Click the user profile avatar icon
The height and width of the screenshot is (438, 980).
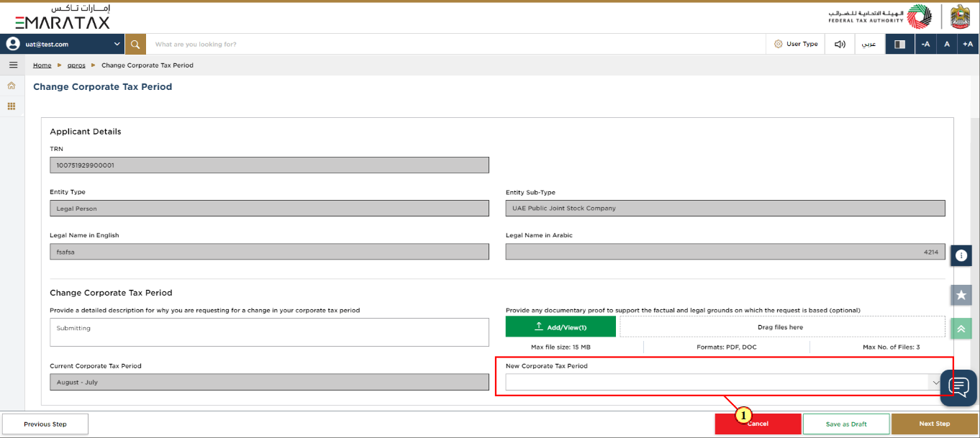(13, 44)
